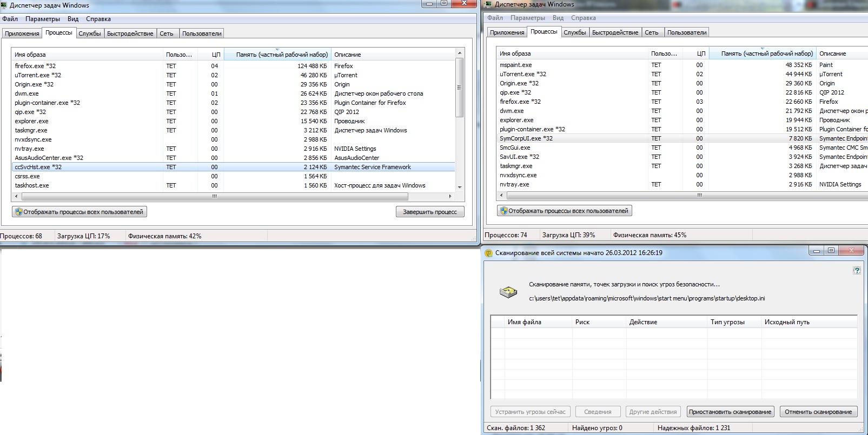Click Физическая память: 45% status entry

[x=650, y=235]
